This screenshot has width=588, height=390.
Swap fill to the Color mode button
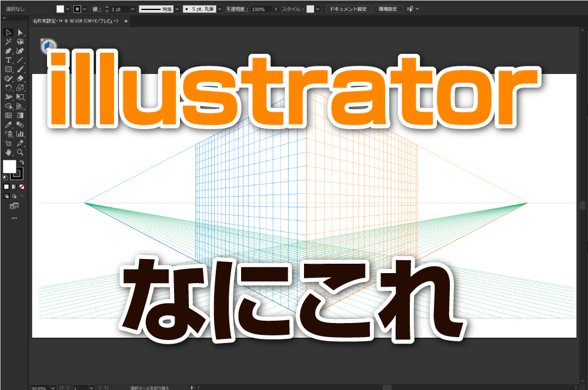[x=6, y=187]
